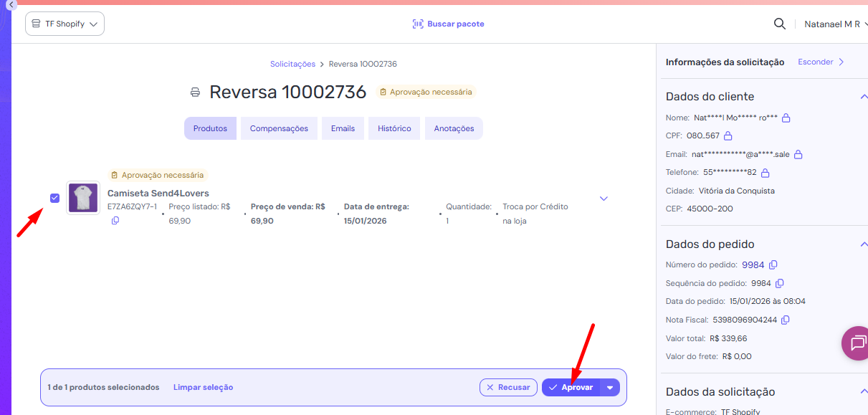Viewport: 868px width, 415px height.
Task: Click the printer icon beside Reversa title
Action: click(195, 92)
